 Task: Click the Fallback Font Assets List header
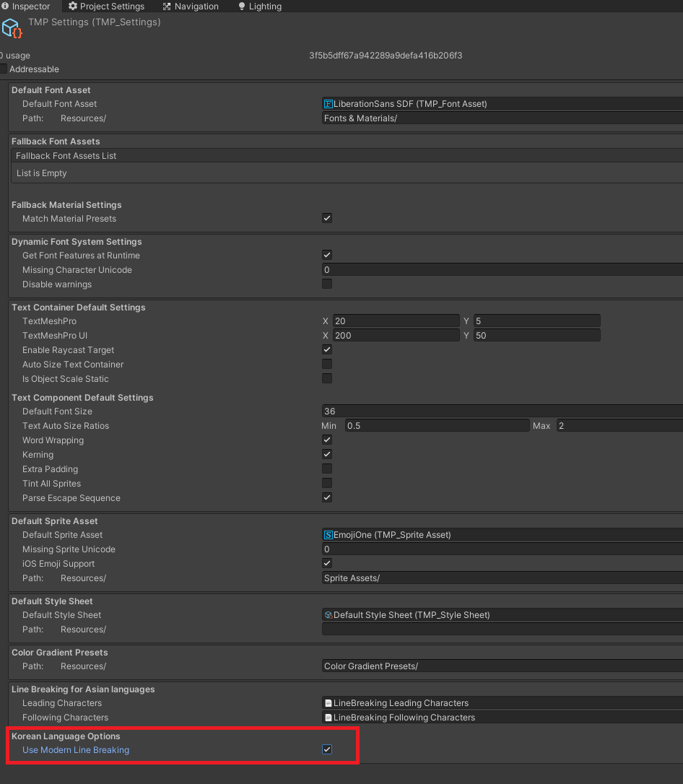click(x=347, y=155)
